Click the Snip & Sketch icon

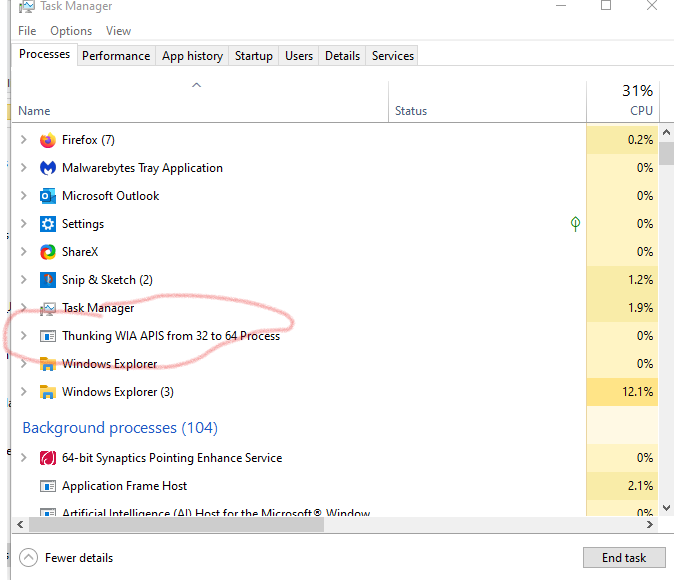pos(48,280)
